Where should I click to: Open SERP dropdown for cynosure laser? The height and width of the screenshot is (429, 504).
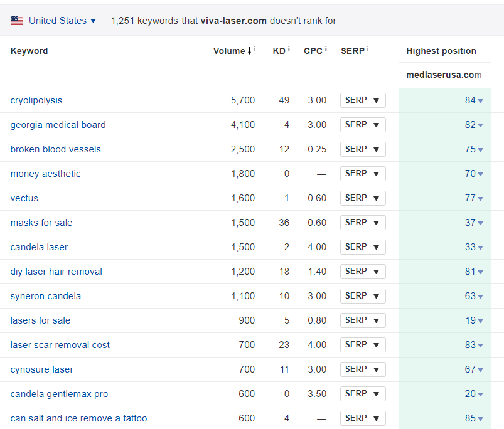tap(363, 369)
